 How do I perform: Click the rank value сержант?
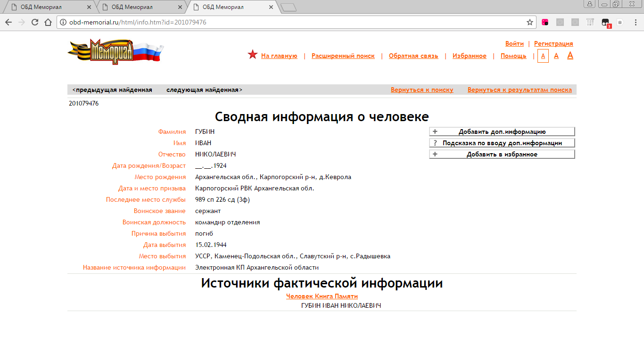(208, 211)
